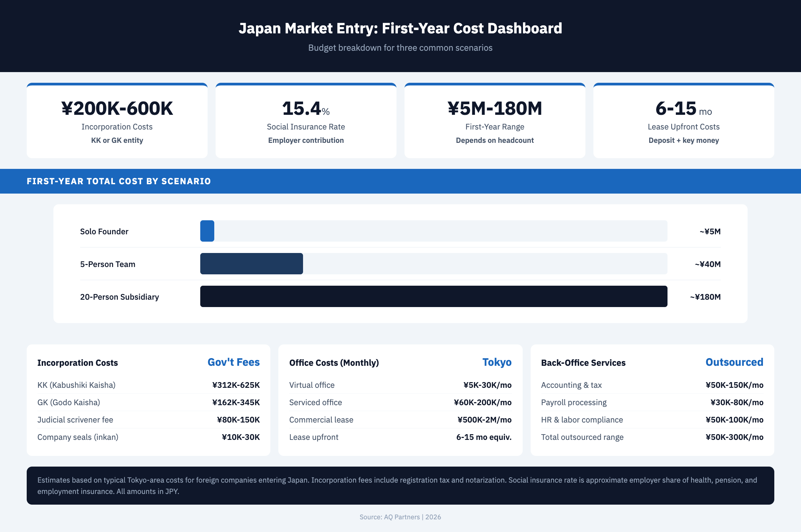
Task: Click the 'Total outsourced range' row label
Action: click(582, 437)
